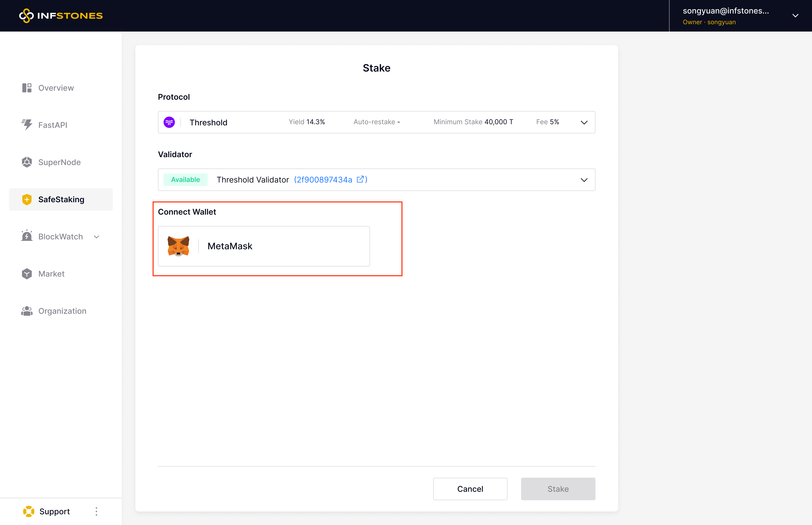
Task: Click the Overview dashboard icon
Action: click(x=27, y=88)
